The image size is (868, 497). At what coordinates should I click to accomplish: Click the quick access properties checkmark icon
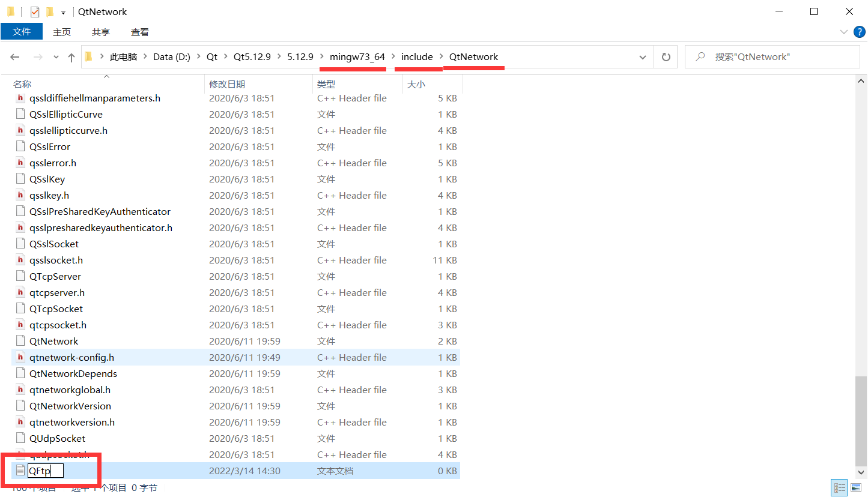tap(34, 11)
